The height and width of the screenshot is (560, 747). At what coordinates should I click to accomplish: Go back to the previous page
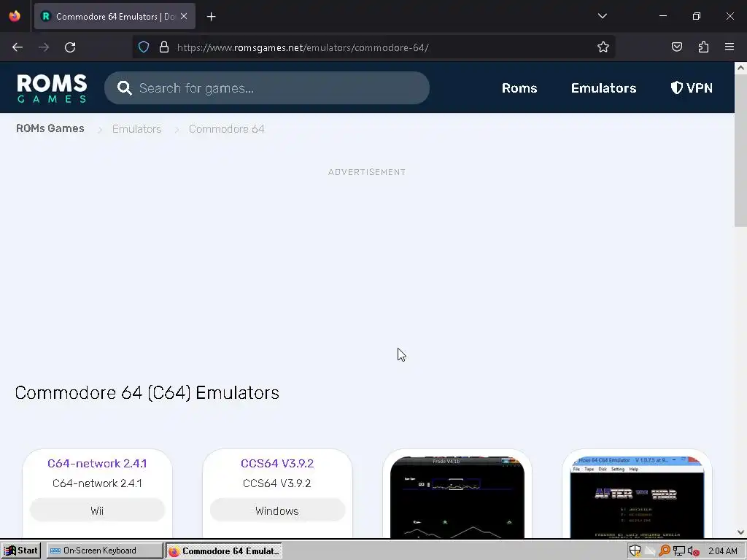(18, 47)
